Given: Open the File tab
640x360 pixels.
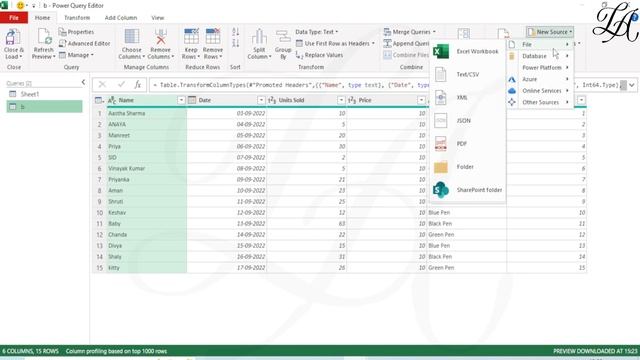Looking at the screenshot, I should (14, 18).
